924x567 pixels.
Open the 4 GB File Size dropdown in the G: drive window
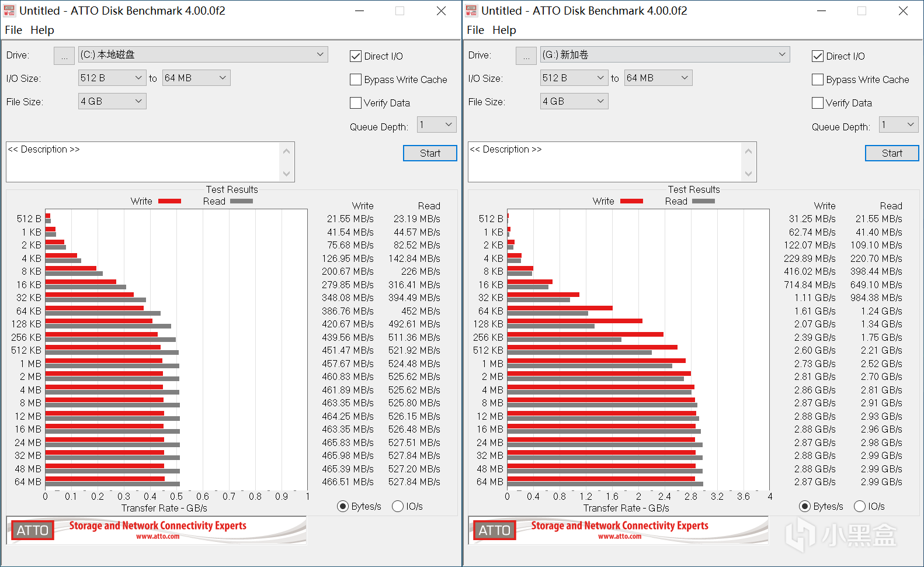[x=574, y=101]
